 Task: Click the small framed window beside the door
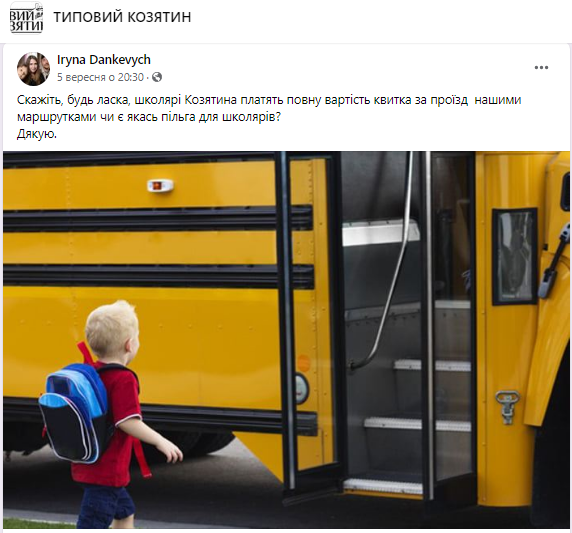tap(515, 256)
